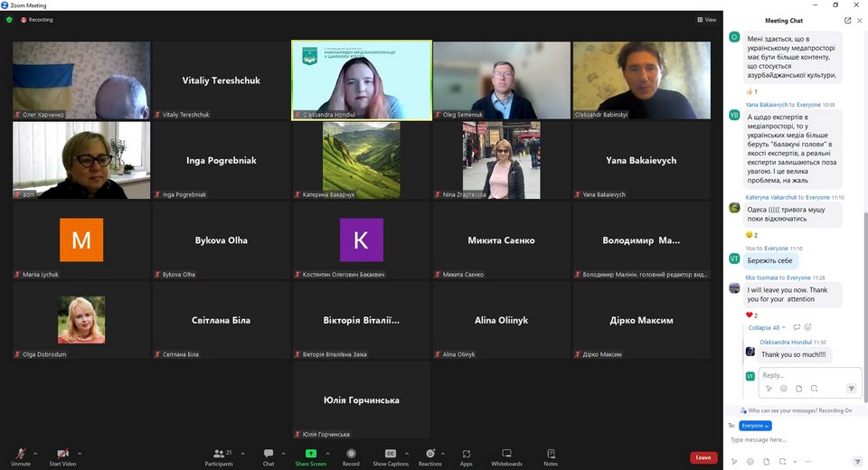Open the Notes tool

551,456
